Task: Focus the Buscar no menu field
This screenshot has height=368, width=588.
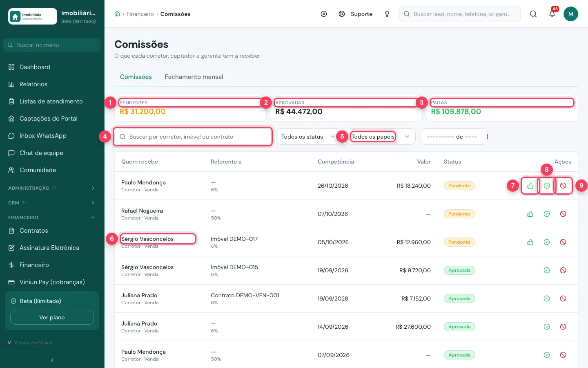Action: [x=52, y=45]
